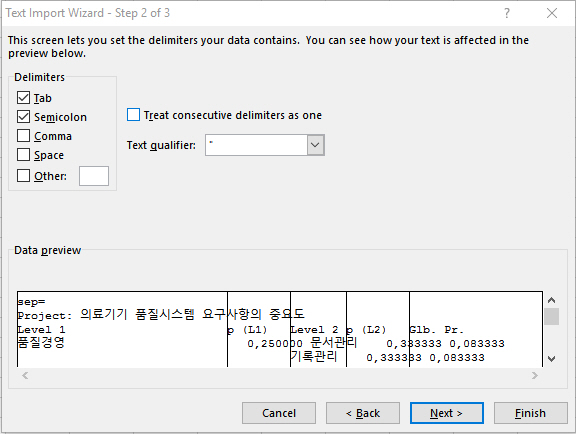Click inside the Text qualifier combo box
Viewport: 576px width, 434px height.
[256, 145]
